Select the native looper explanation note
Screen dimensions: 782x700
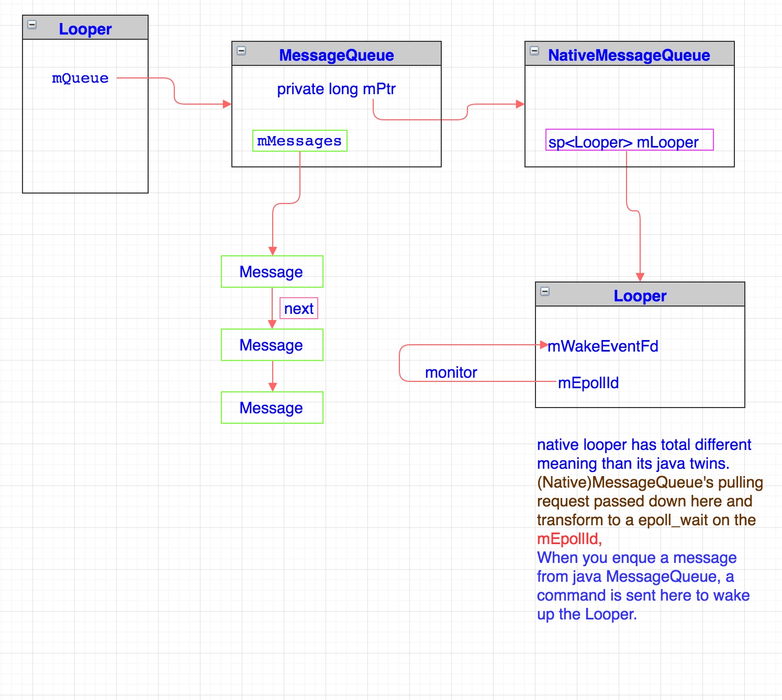point(649,528)
